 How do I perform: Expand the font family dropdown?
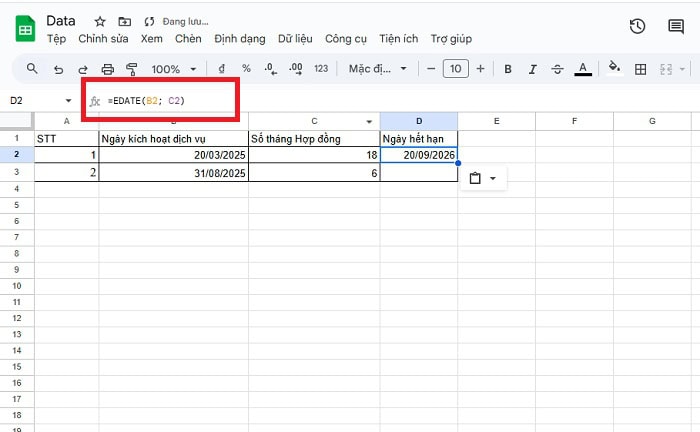point(378,69)
